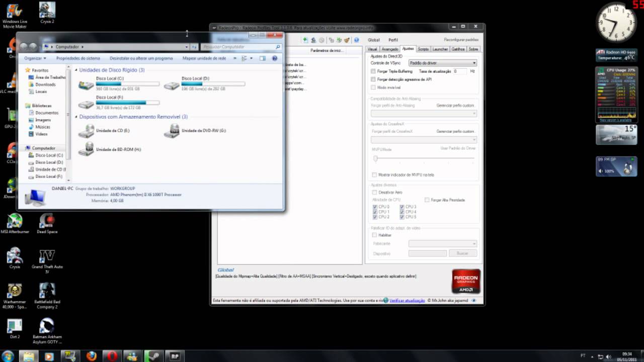
Task: Switch to Scripts tab in RadeonPro
Action: [423, 49]
